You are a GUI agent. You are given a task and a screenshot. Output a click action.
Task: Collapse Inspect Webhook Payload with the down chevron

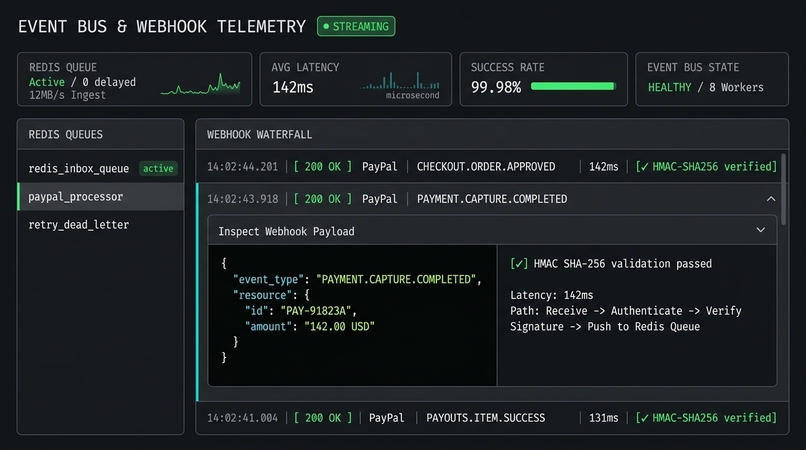pyautogui.click(x=761, y=230)
